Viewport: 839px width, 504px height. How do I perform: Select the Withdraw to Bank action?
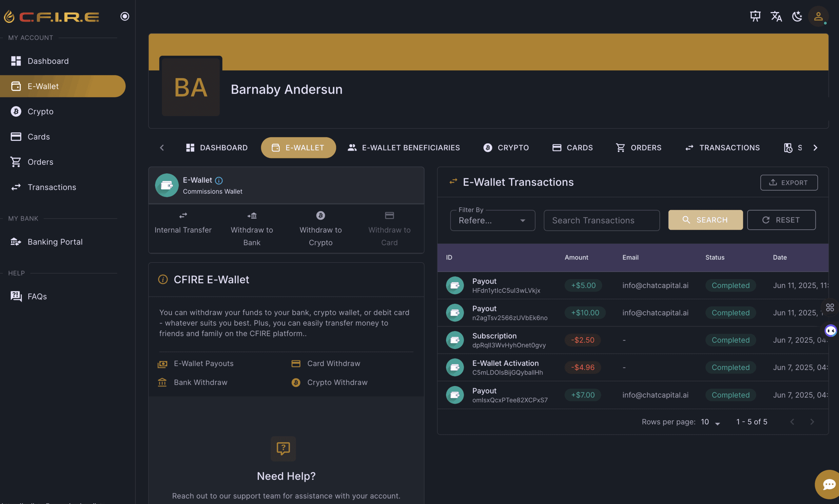pos(252,229)
